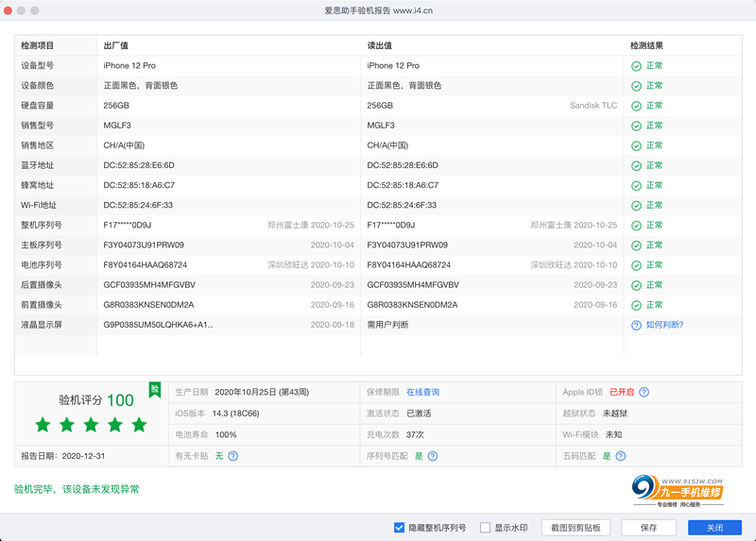The height and width of the screenshot is (541, 756).
Task: Click the green 验 badge on score panel
Action: tap(154, 390)
